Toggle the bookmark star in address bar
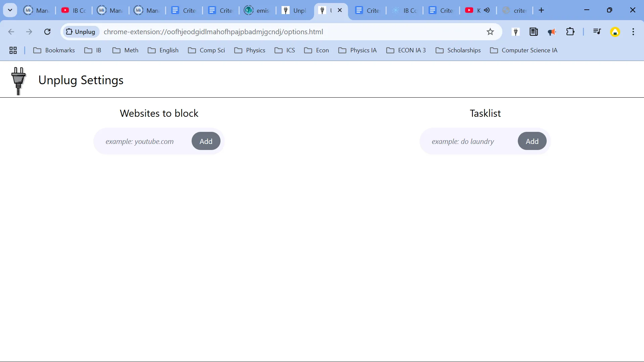Image resolution: width=644 pixels, height=362 pixels. coord(490,32)
